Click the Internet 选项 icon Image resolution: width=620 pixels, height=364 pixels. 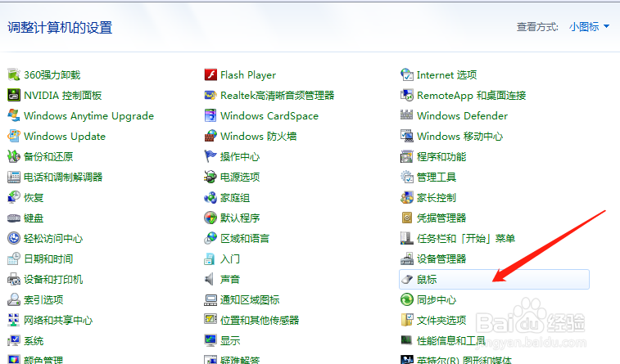coord(407,74)
